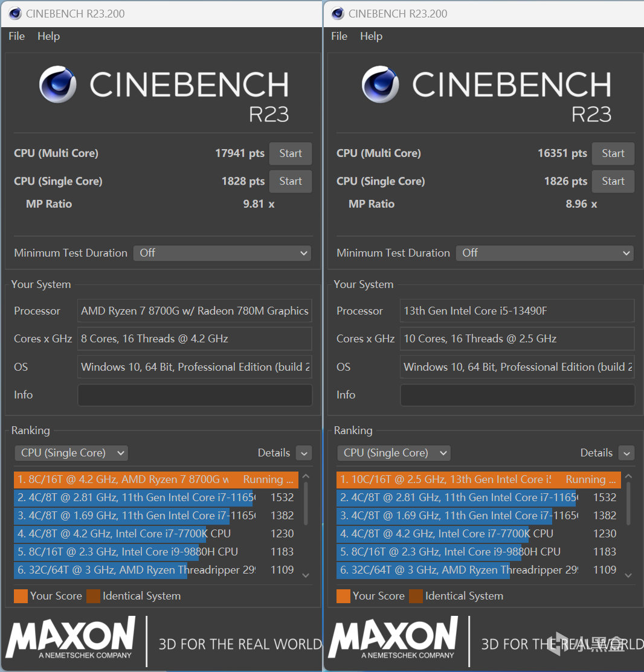Open CPU (Single Core) ranking dropdown, left window
Viewport: 644px width, 672px height.
pos(72,453)
